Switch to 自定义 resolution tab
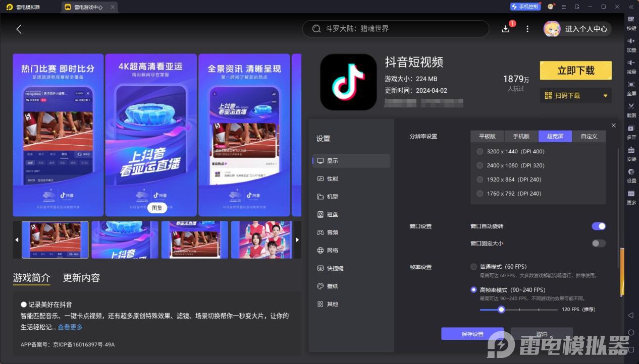639x364 pixels. (589, 136)
